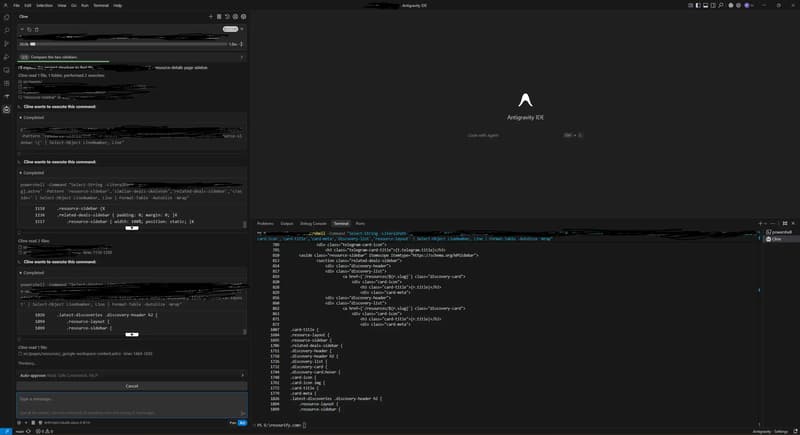The width and height of the screenshot is (800, 435).
Task: Maximize the terminal panel
Action: pos(785,223)
